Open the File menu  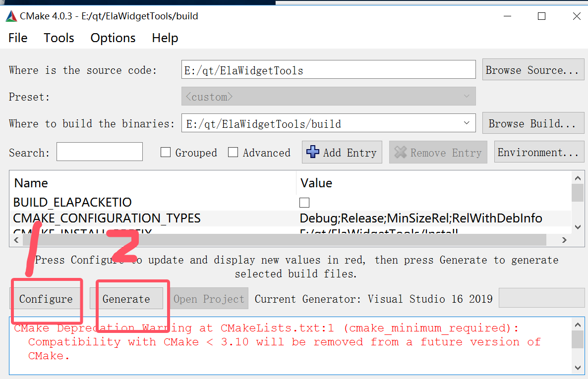point(18,38)
